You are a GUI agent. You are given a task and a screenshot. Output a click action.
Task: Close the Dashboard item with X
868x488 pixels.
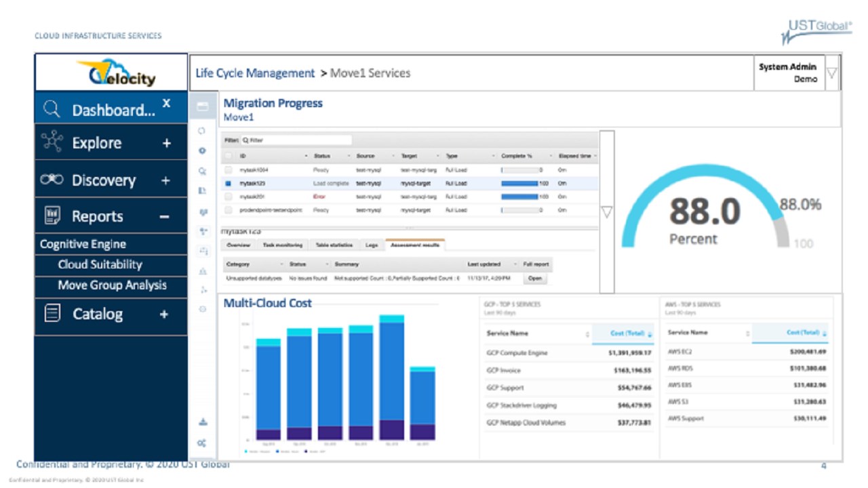pyautogui.click(x=166, y=103)
